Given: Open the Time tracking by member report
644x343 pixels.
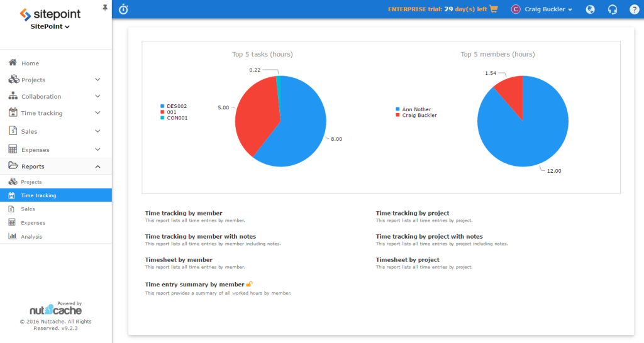Looking at the screenshot, I should (183, 214).
